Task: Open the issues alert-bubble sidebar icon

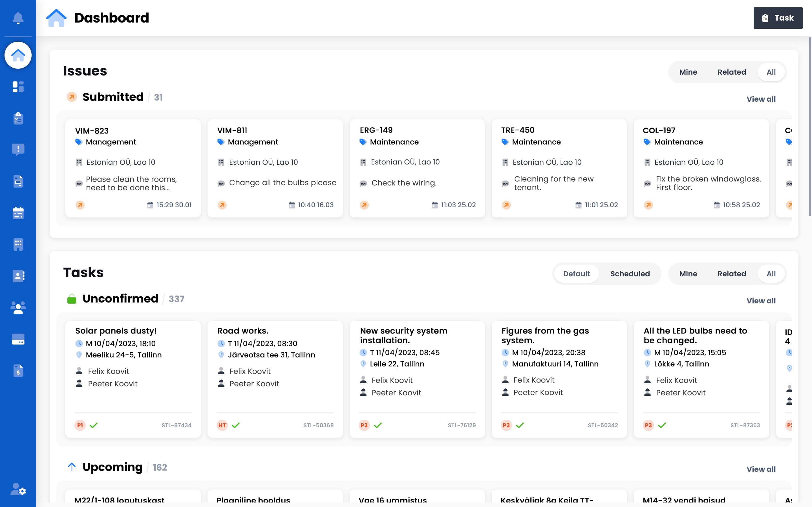Action: (x=18, y=150)
